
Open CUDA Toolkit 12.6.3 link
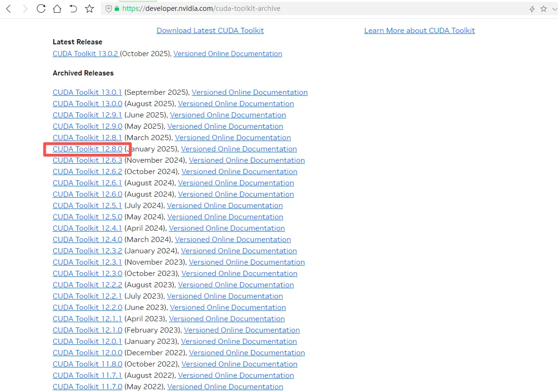pyautogui.click(x=87, y=160)
